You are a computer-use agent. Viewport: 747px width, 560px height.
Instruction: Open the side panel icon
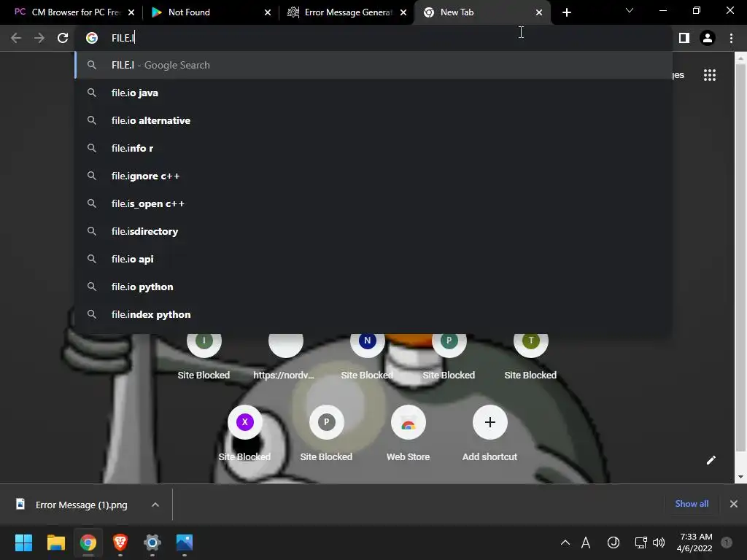pos(684,38)
